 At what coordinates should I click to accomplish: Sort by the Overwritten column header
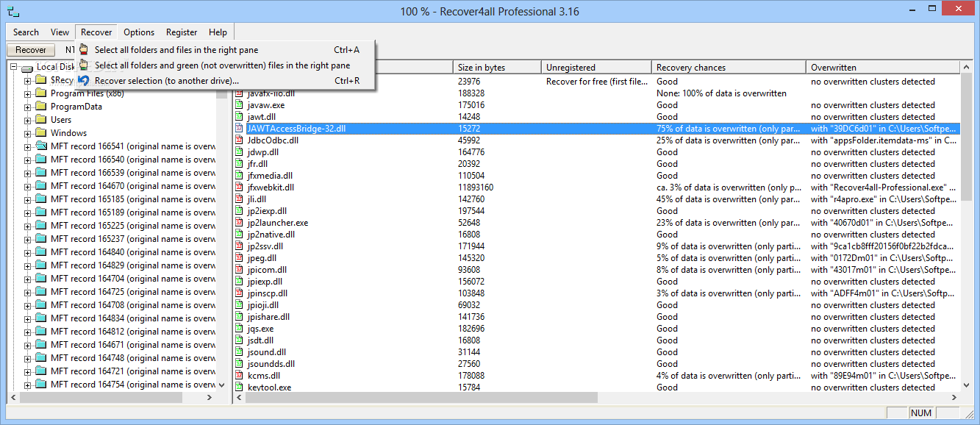tap(883, 68)
